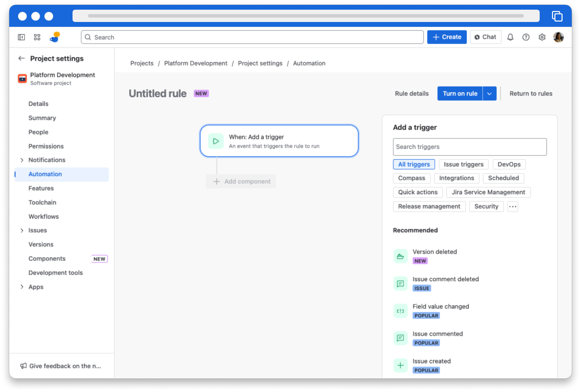
Task: Select the Scheduled filter
Action: [x=504, y=178]
